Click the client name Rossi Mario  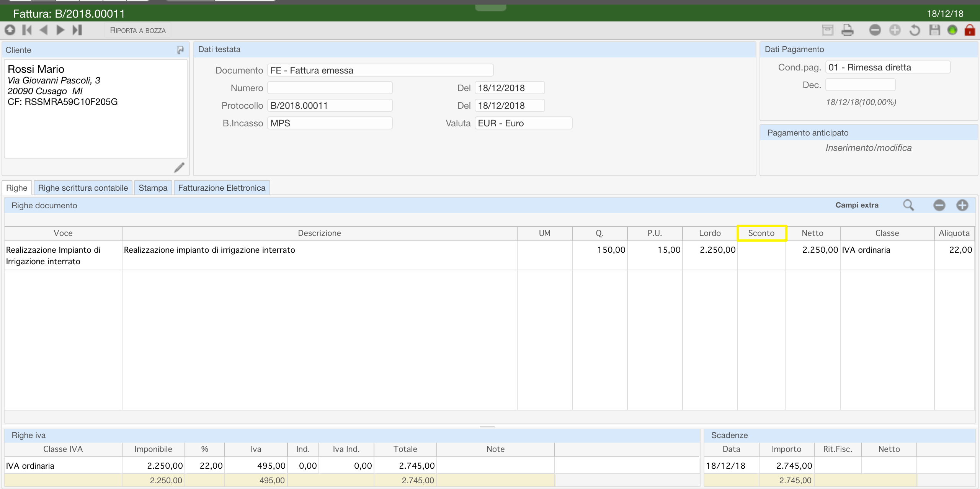36,69
